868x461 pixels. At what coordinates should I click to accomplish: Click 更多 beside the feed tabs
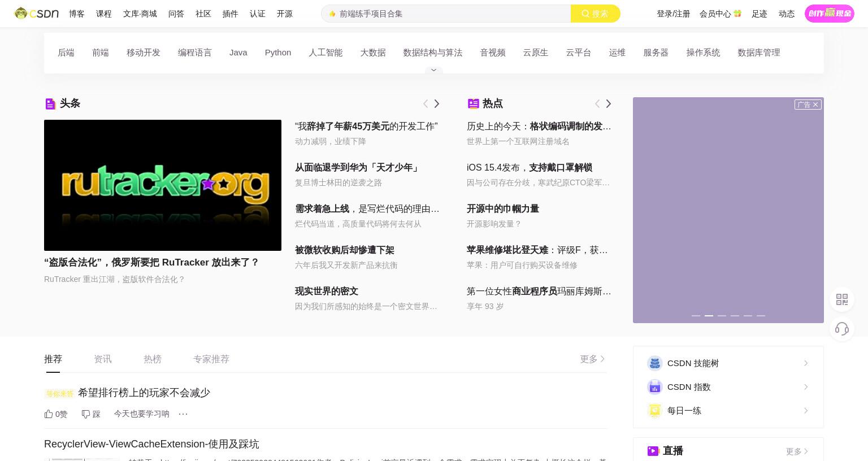(593, 359)
